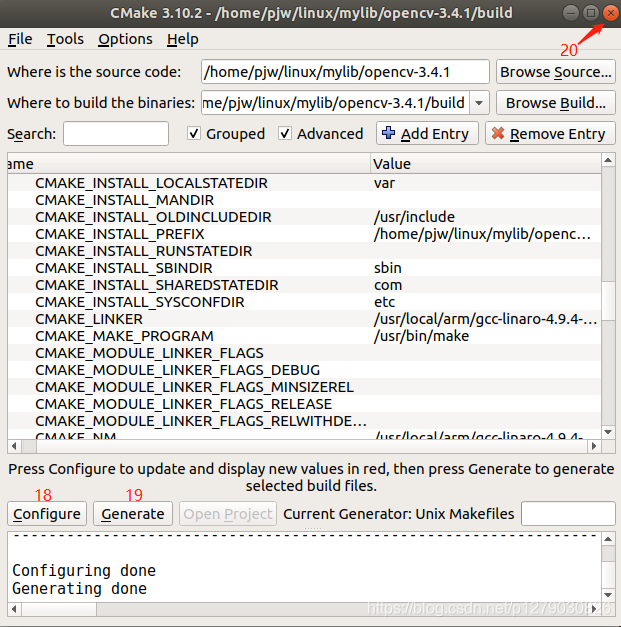Minimize the CMake window
Screen dimensions: 621x627
pos(571,13)
